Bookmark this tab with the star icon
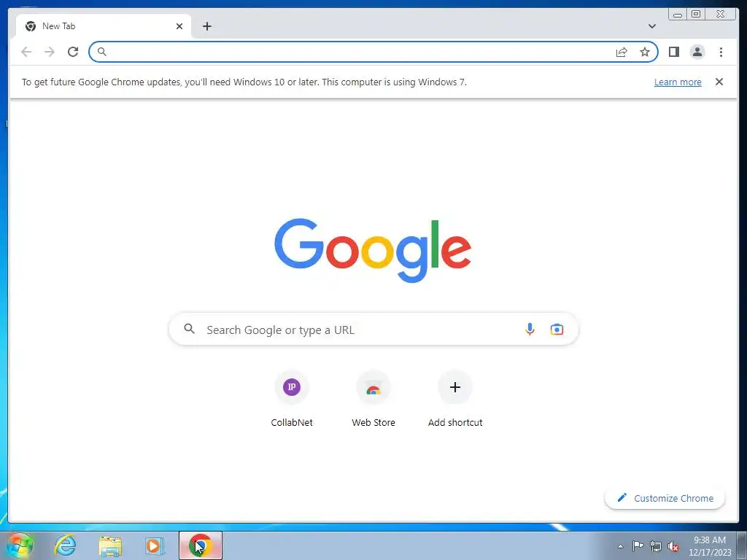Viewport: 747px width, 560px height. 645,52
